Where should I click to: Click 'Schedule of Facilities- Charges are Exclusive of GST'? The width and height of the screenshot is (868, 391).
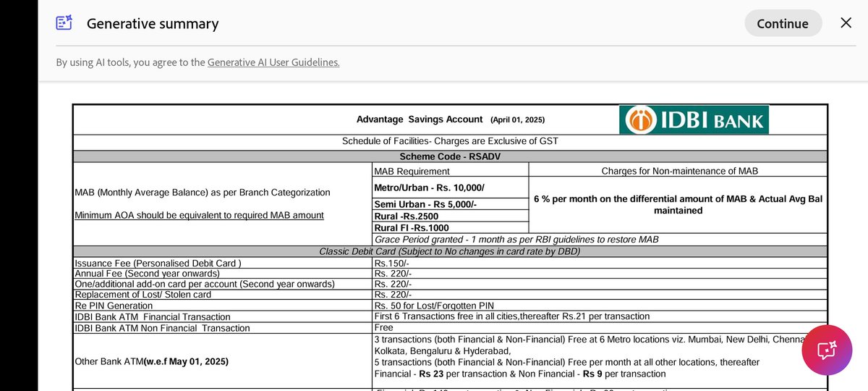(x=450, y=141)
